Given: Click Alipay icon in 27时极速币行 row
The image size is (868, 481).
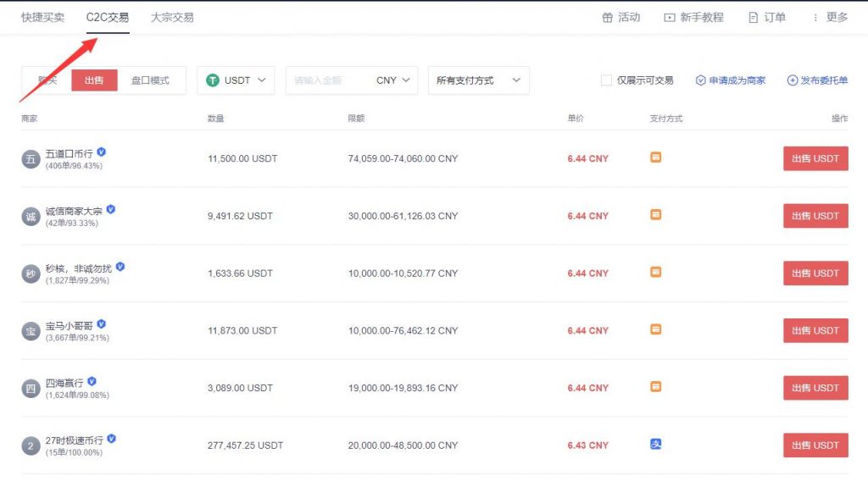Looking at the screenshot, I should [x=655, y=444].
